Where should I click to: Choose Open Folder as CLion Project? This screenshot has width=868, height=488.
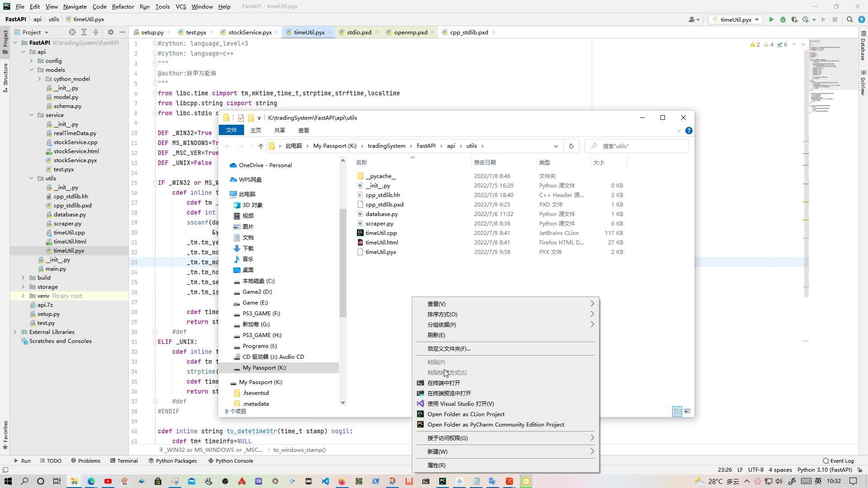465,414
